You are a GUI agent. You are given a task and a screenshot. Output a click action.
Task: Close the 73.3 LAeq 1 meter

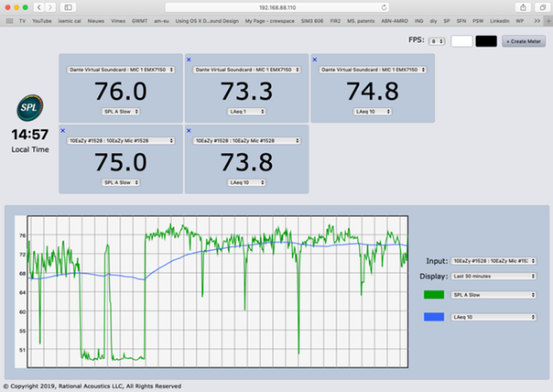pos(190,59)
